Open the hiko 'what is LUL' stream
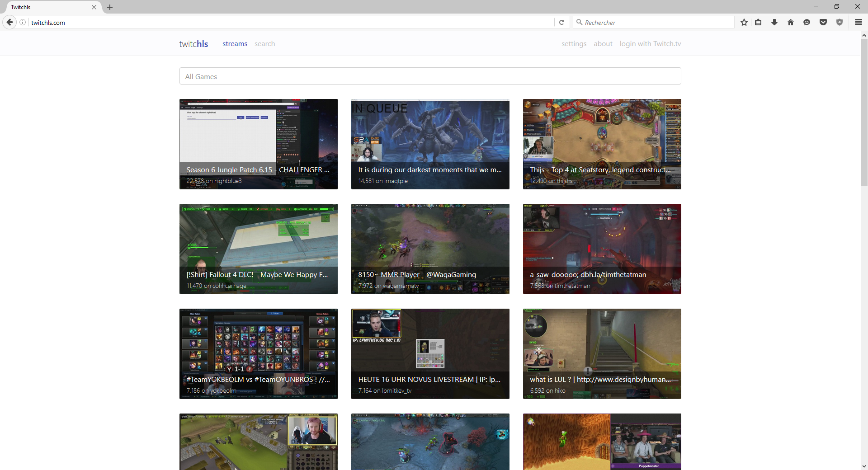This screenshot has height=470, width=868. 602,354
